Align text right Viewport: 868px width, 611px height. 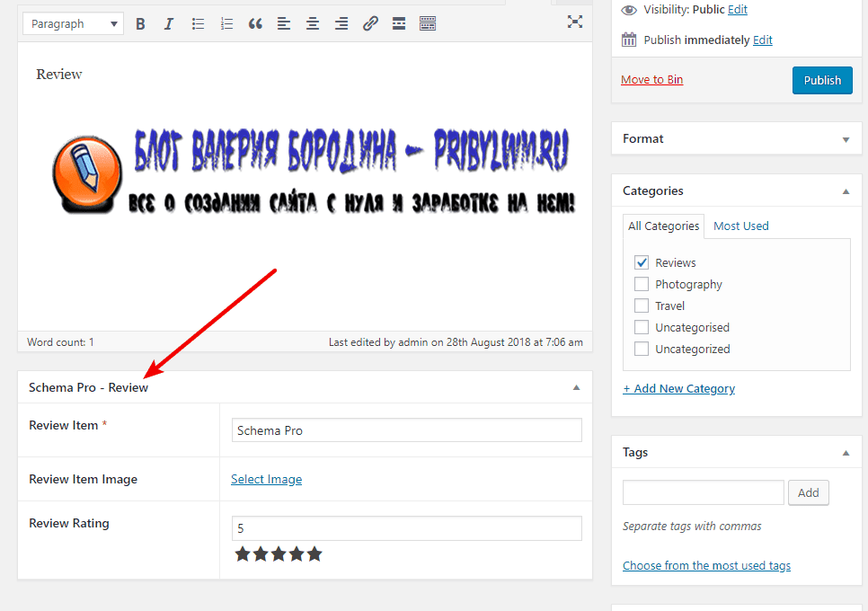(341, 23)
